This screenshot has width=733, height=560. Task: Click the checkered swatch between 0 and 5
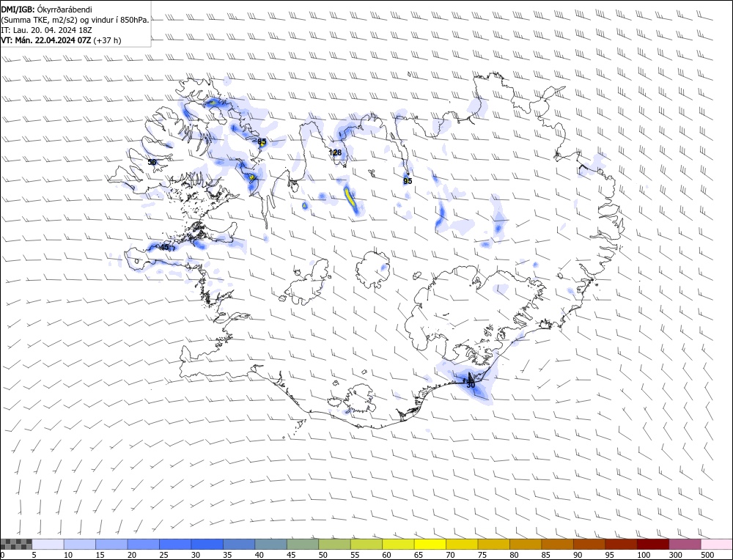[16, 544]
